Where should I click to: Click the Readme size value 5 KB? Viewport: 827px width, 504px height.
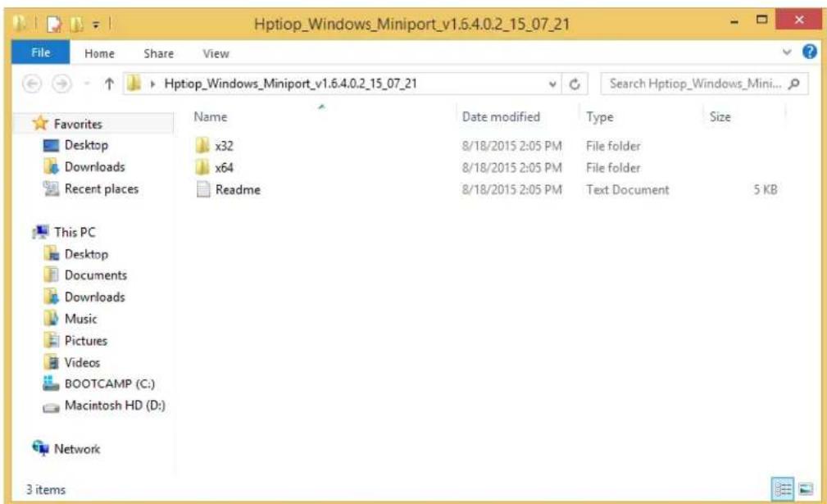click(766, 190)
